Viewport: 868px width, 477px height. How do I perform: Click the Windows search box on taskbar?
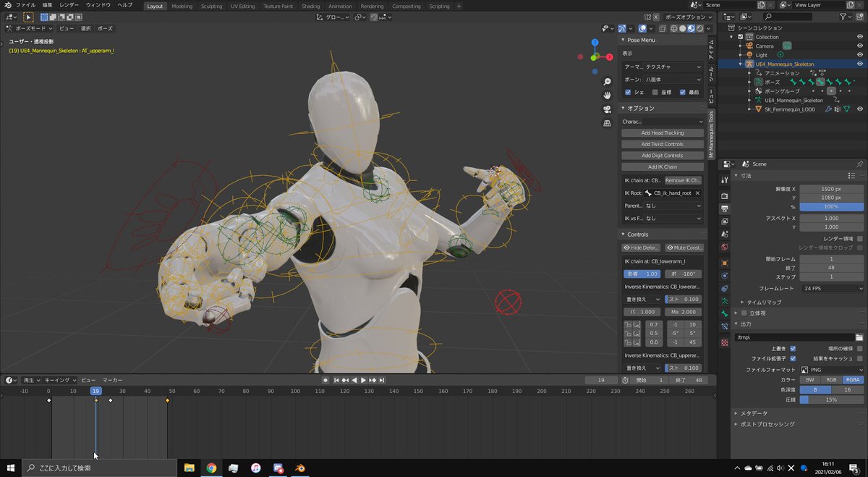(98, 468)
